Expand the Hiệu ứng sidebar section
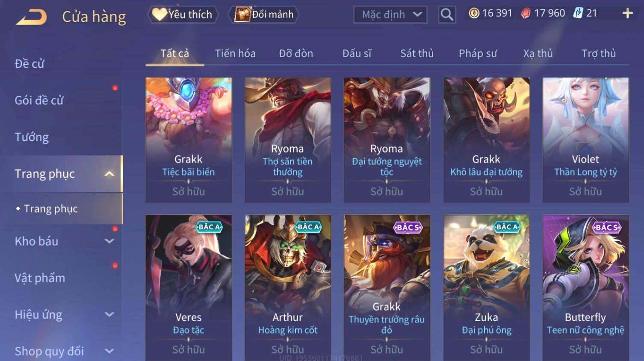This screenshot has width=644, height=361. coord(109,315)
